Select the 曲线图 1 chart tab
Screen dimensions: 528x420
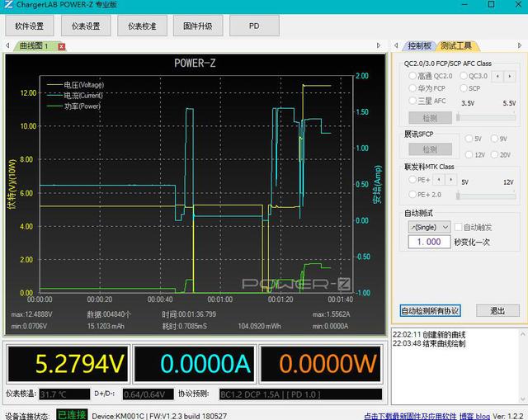tap(34, 46)
